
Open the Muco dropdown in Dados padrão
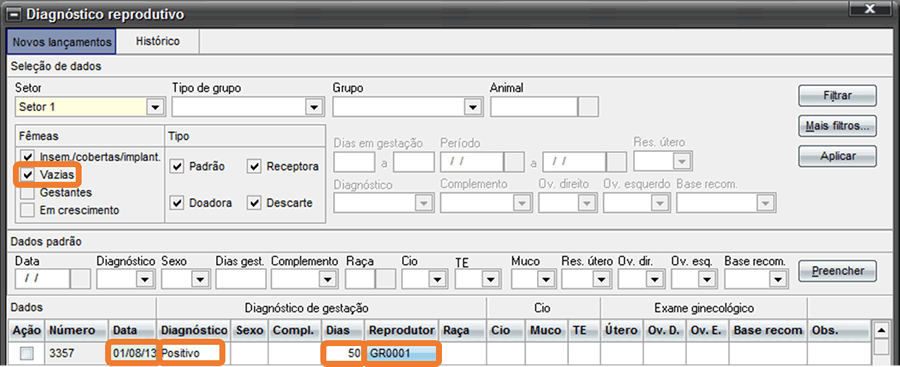click(546, 279)
